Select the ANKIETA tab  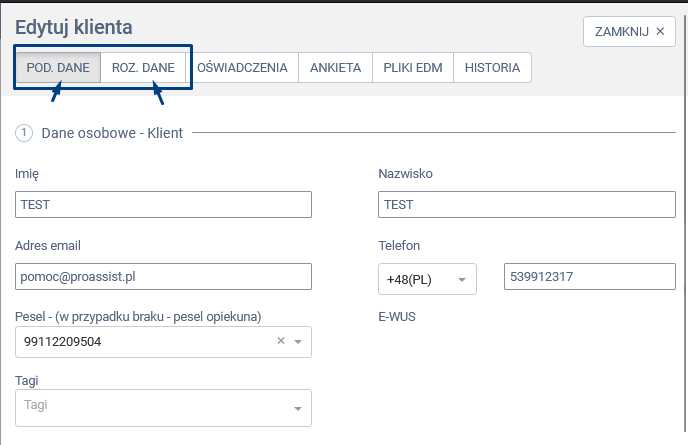[x=336, y=68]
